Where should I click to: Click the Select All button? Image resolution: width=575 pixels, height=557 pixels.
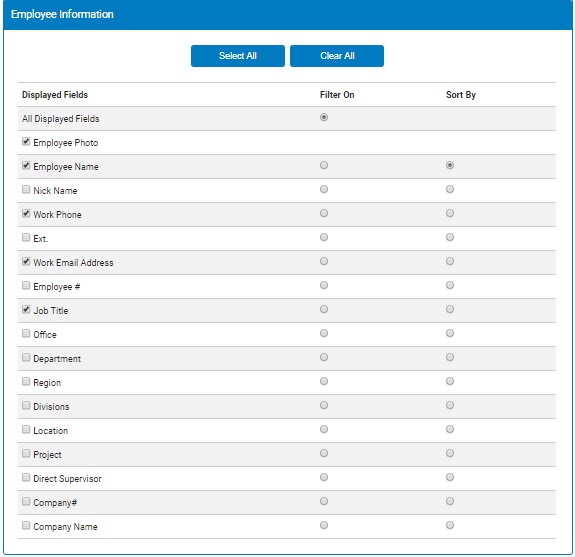coord(238,56)
